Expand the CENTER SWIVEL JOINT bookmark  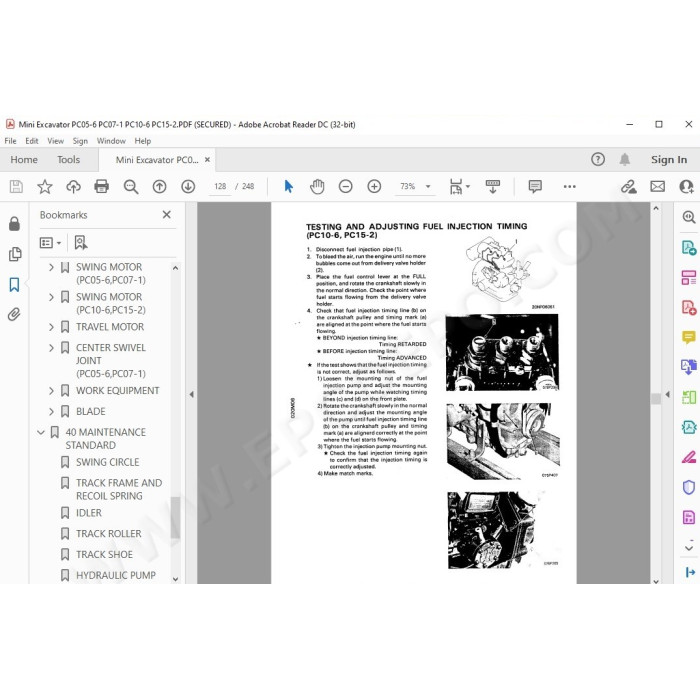(x=51, y=348)
